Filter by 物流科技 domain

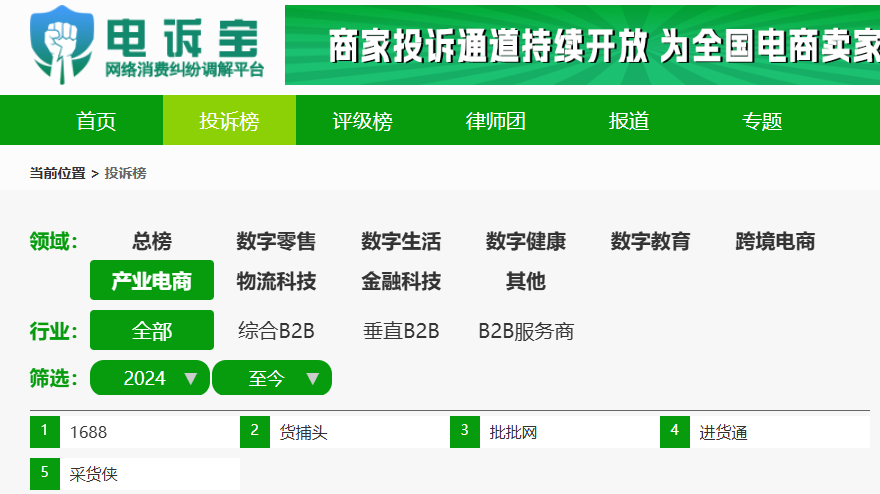276,280
